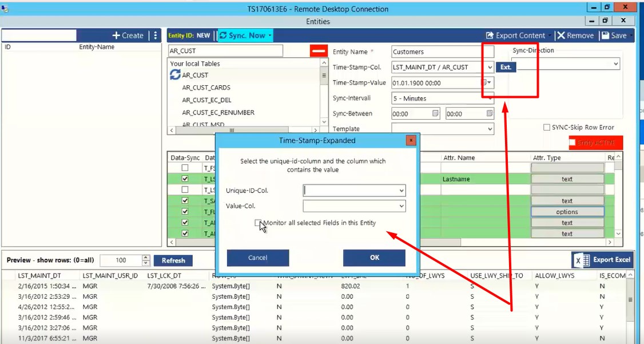The width and height of the screenshot is (644, 344).
Task: Click the Remote Desktop Connection title icon
Action: [x=5, y=9]
